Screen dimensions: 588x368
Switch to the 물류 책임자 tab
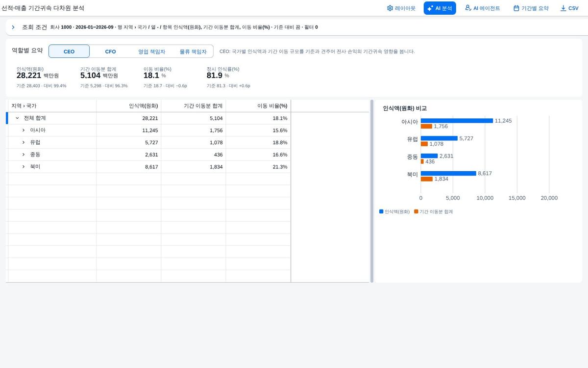coord(193,52)
